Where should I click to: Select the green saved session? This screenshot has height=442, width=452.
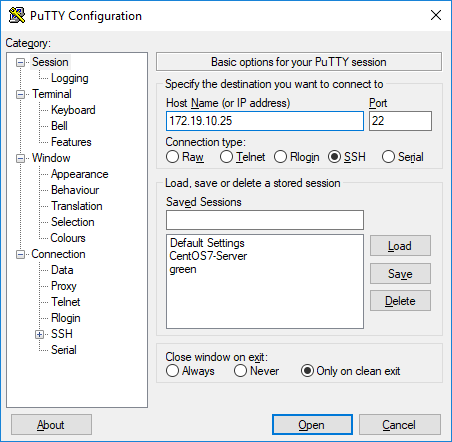pyautogui.click(x=183, y=269)
